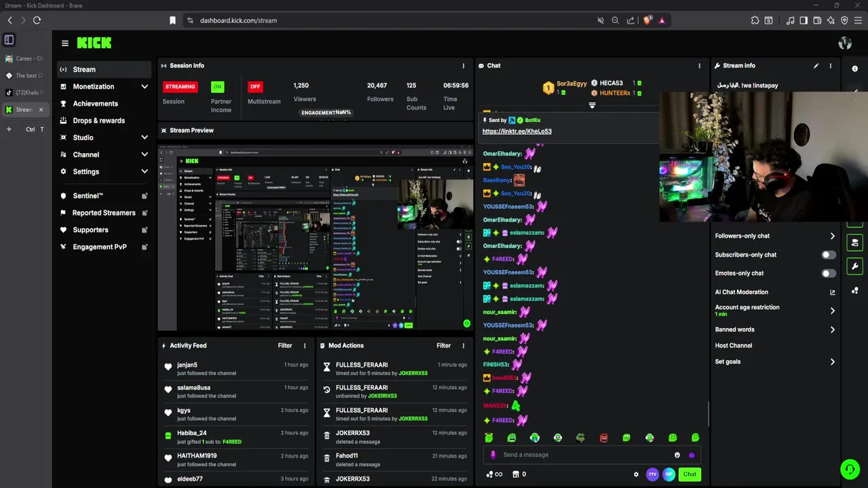Screen dimensions: 868x488
Task: Expand the Channel sidebar section
Action: [144, 155]
